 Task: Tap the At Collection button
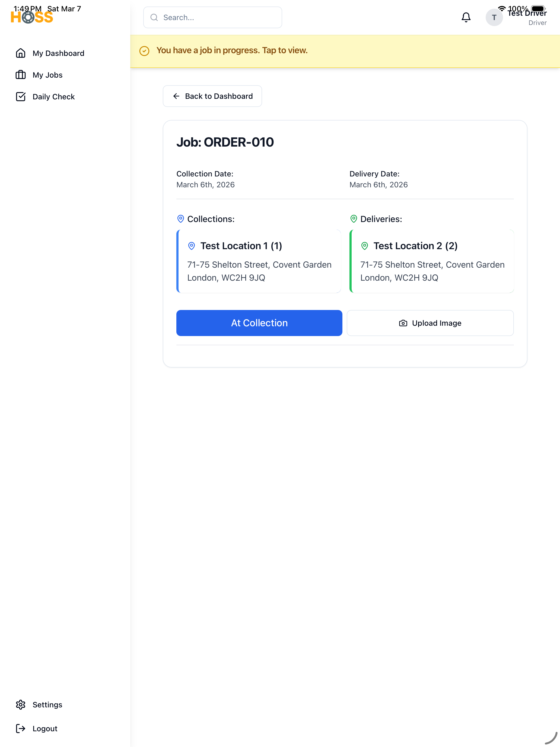[x=259, y=323]
